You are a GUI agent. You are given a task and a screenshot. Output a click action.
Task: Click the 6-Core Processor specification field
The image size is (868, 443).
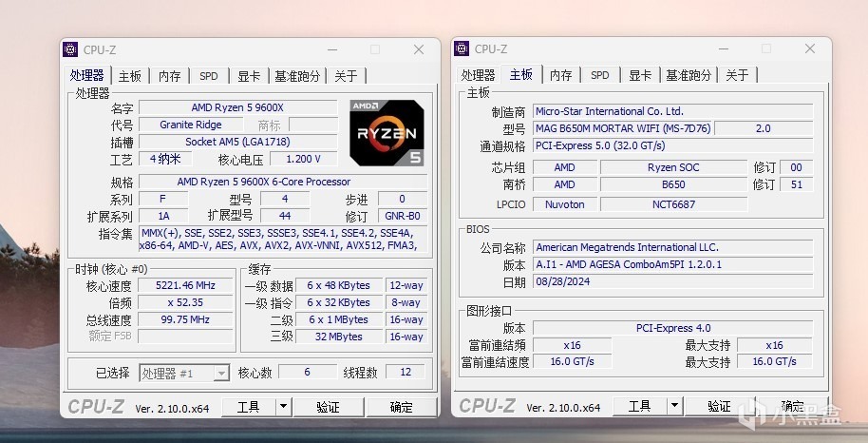point(283,182)
